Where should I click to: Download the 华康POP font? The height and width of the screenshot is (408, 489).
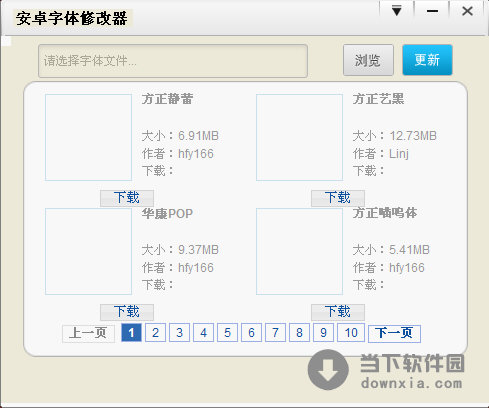click(x=127, y=312)
